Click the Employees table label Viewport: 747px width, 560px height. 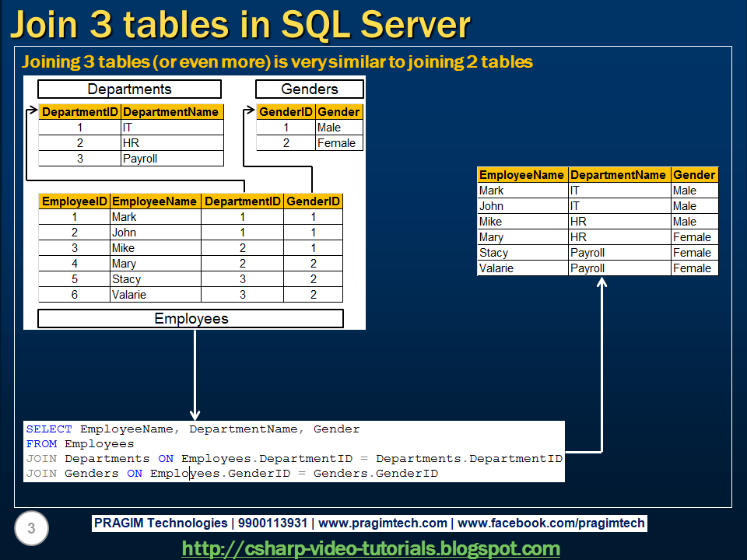(x=191, y=318)
